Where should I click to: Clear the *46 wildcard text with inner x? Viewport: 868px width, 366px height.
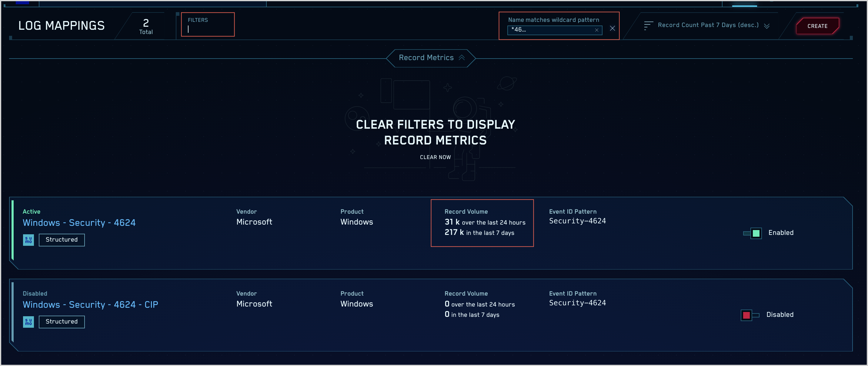click(596, 30)
